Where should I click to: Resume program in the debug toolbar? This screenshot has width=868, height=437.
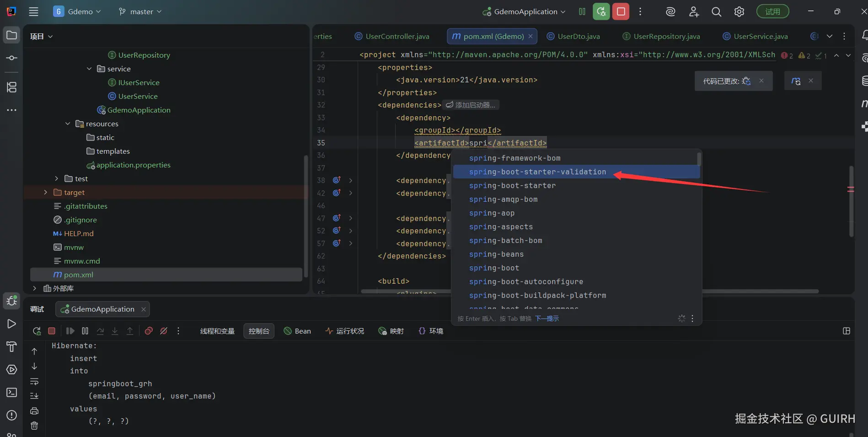[70, 331]
